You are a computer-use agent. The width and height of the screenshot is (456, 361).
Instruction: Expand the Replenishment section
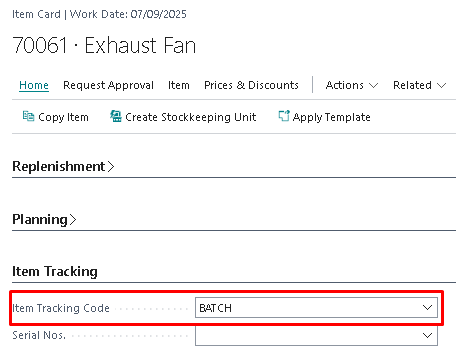pyautogui.click(x=63, y=166)
